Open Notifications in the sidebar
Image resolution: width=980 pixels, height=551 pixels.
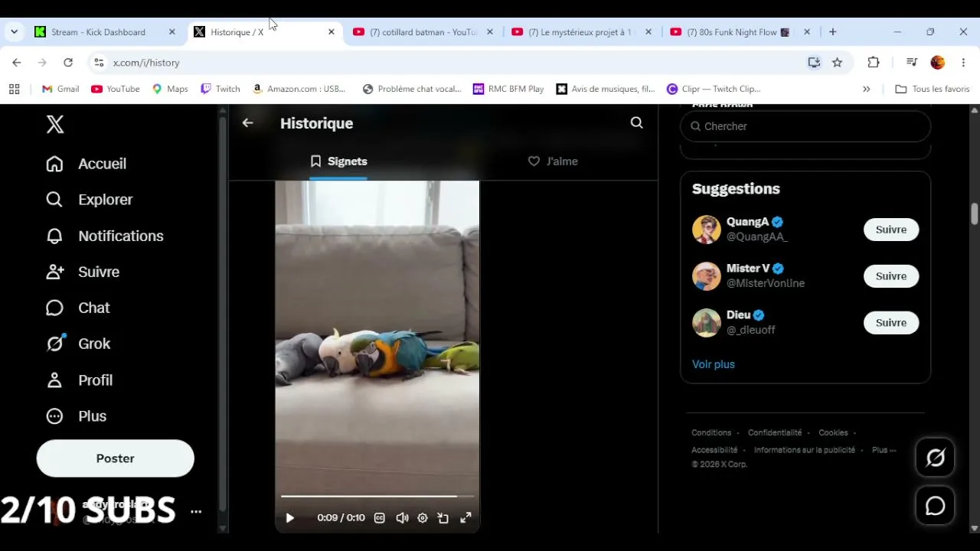(x=105, y=236)
